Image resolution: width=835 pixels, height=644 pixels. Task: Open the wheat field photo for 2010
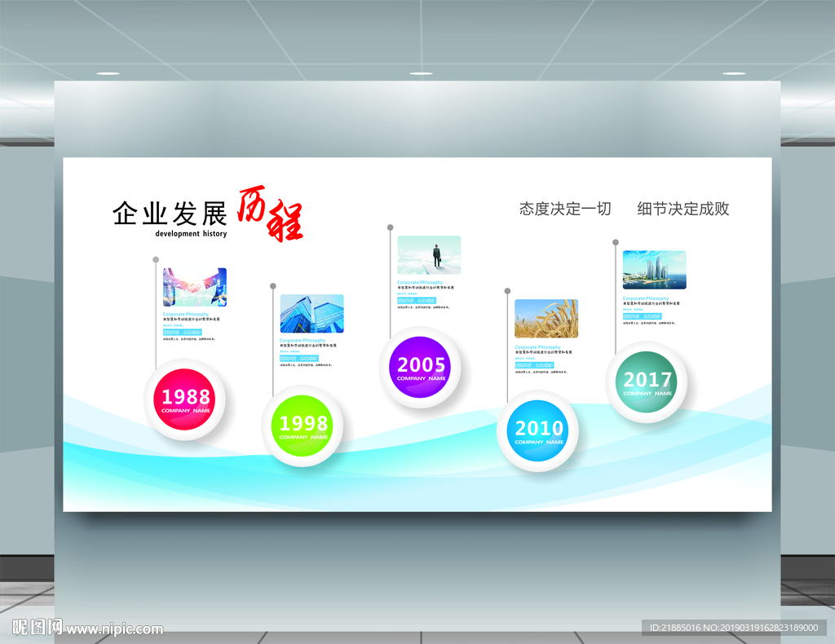click(546, 320)
